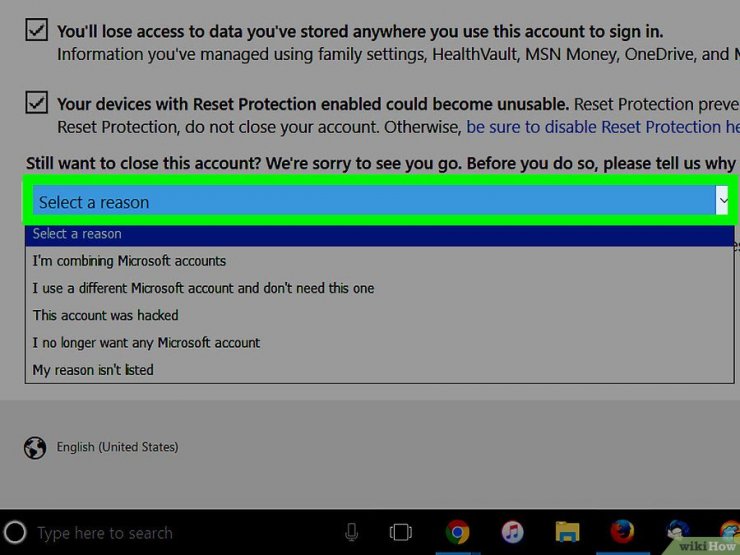Open File Explorer folder icon

click(x=567, y=532)
